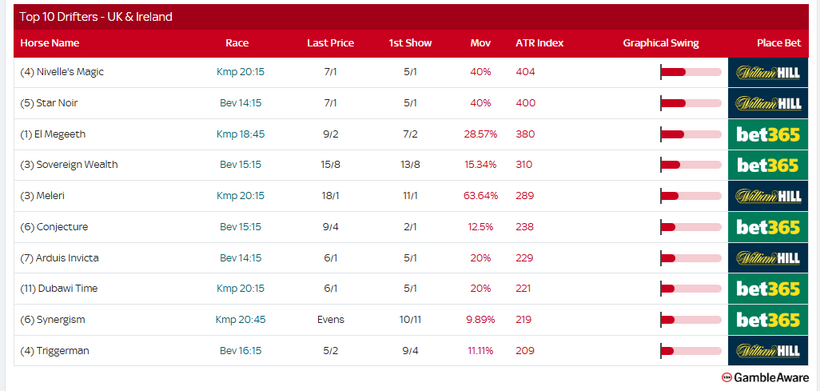This screenshot has height=391, width=820.
Task: Open the GambleAware logo link
Action: tap(765, 377)
